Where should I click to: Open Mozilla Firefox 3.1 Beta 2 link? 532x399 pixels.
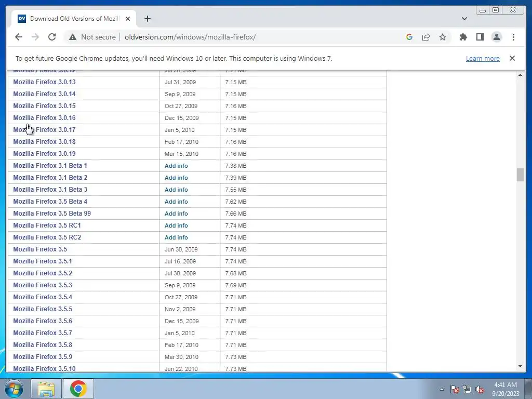pos(50,178)
